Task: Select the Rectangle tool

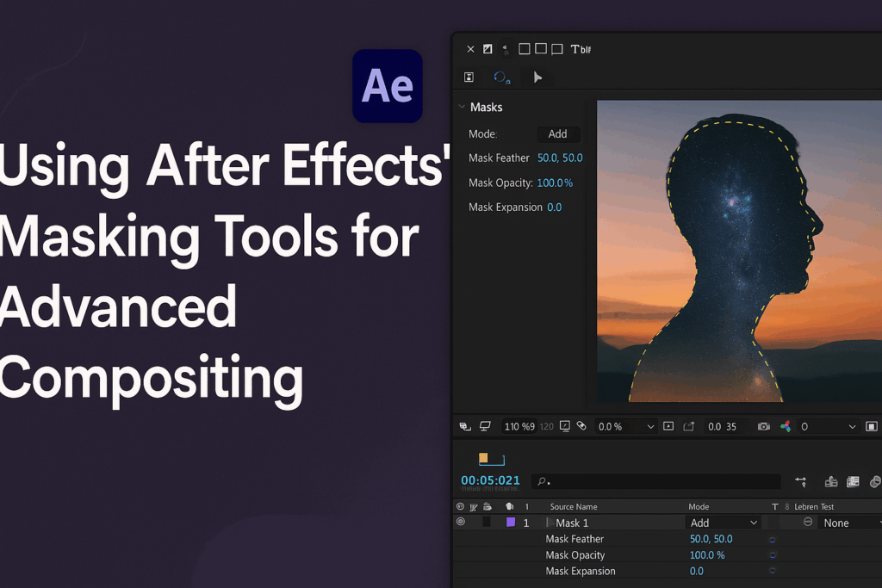Action: (525, 49)
